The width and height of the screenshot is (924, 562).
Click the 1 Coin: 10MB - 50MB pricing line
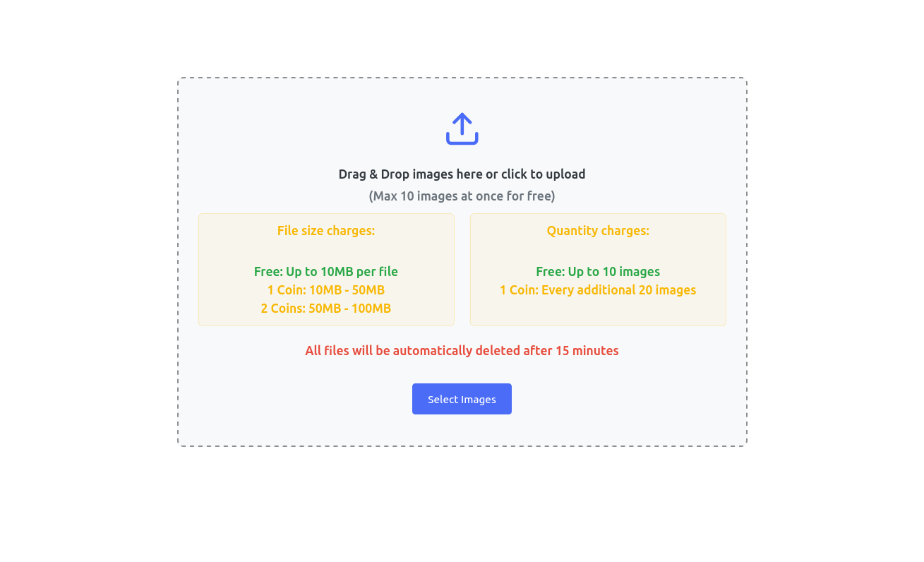(x=325, y=289)
